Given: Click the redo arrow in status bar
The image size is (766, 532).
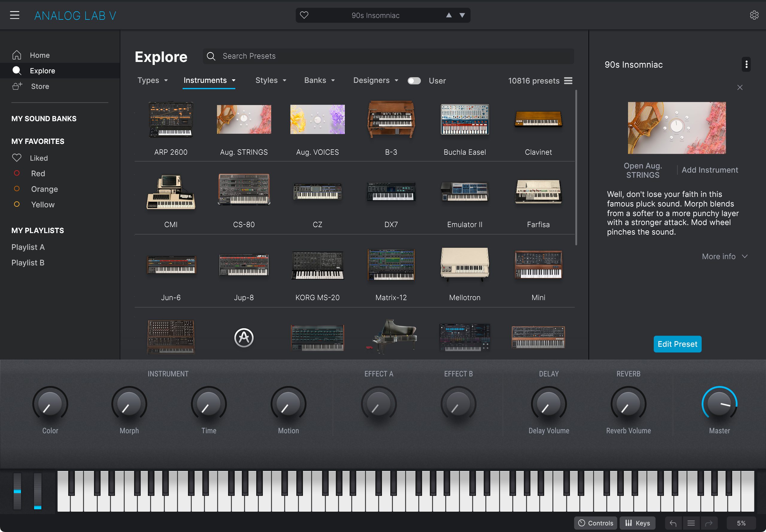Looking at the screenshot, I should pos(709,523).
